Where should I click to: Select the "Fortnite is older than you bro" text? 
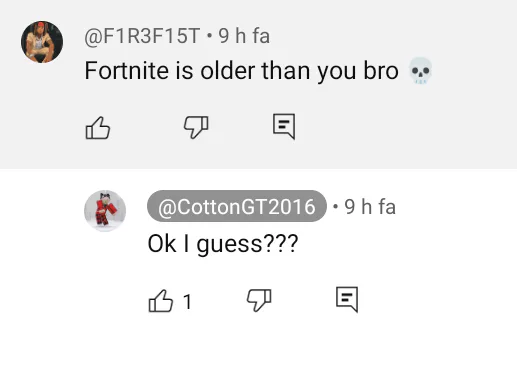[x=241, y=71]
